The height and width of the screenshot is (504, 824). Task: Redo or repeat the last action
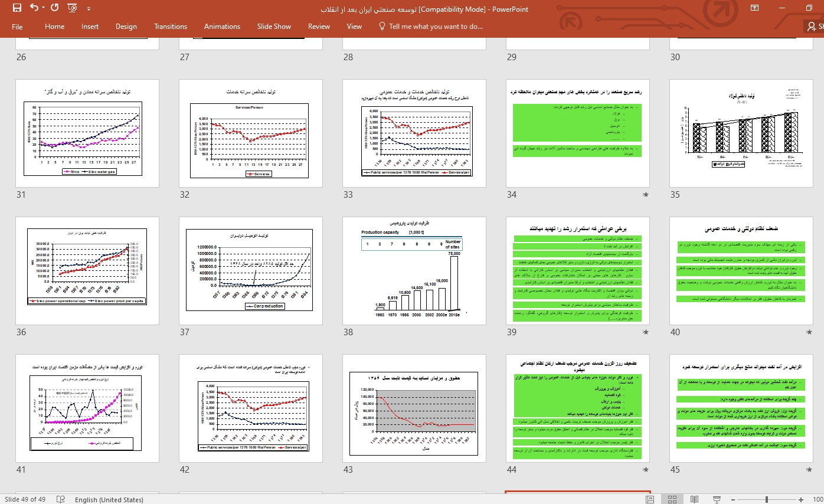coord(55,8)
